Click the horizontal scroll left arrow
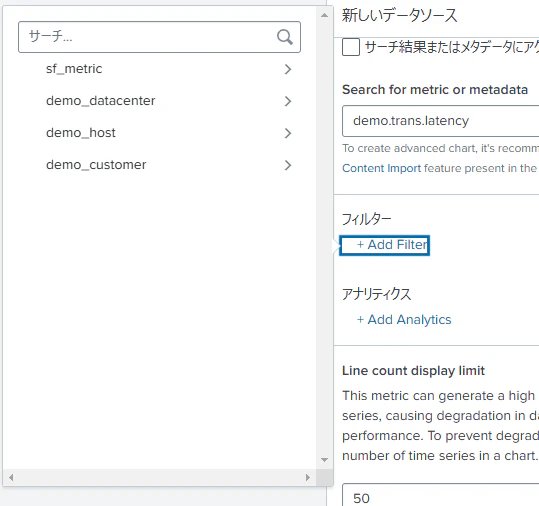Image resolution: width=539 pixels, height=506 pixels. tap(11, 477)
